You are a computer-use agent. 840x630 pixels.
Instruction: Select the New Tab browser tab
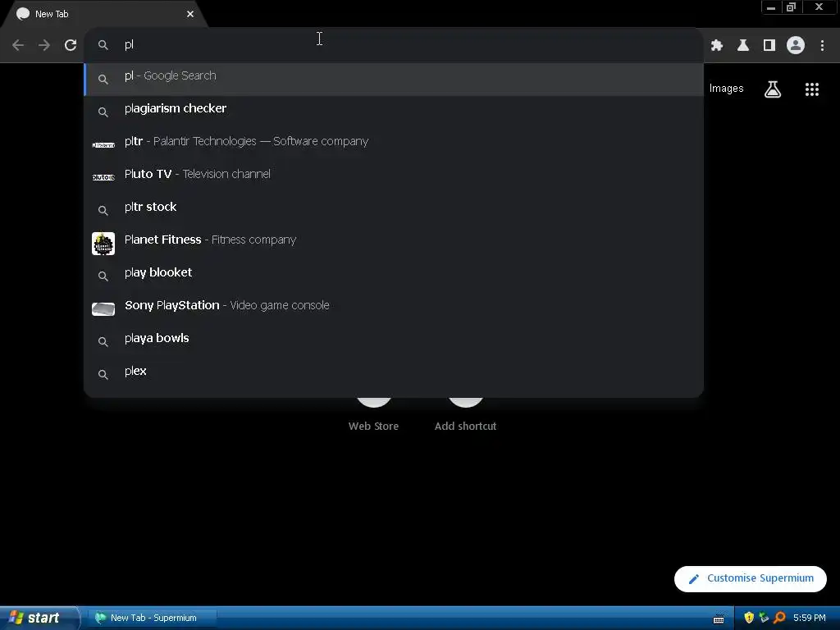point(104,14)
